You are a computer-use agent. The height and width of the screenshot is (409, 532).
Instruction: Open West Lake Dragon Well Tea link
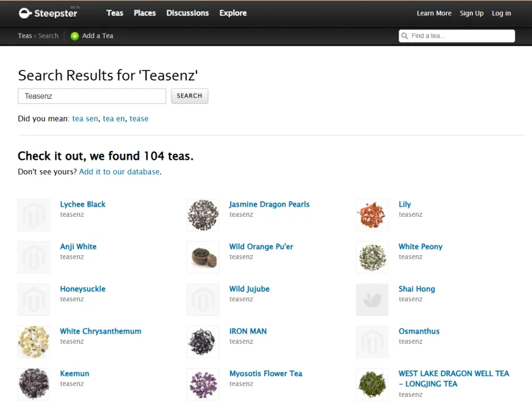click(x=454, y=378)
